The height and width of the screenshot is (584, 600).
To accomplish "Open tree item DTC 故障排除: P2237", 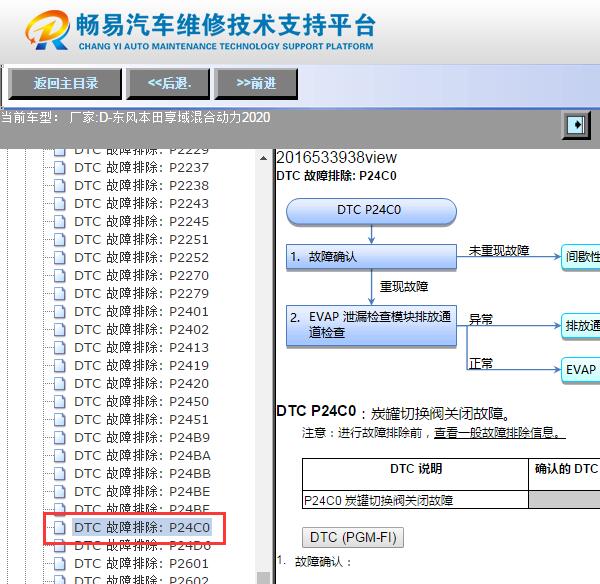I will click(x=142, y=168).
